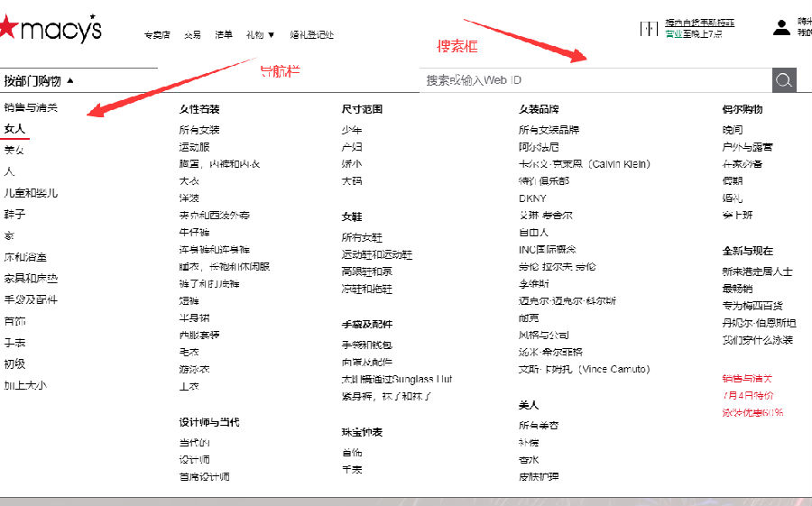Select 家具和床垫 department
The height and width of the screenshot is (506, 812).
(x=31, y=278)
